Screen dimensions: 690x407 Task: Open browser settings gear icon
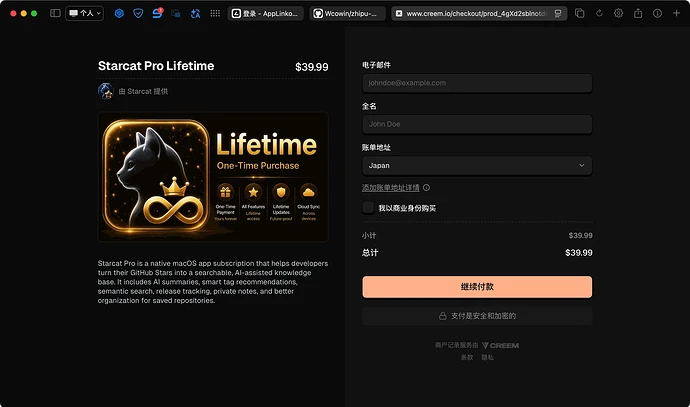click(x=618, y=13)
